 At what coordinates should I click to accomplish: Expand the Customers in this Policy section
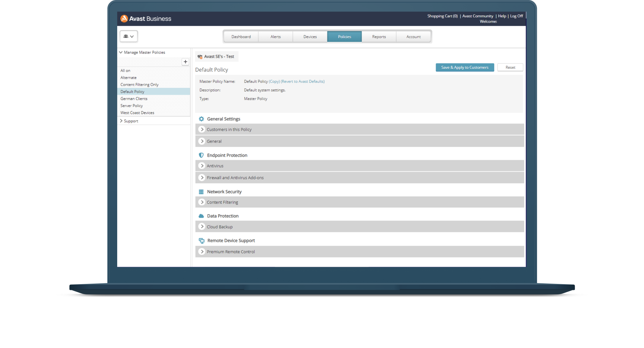[x=202, y=129]
